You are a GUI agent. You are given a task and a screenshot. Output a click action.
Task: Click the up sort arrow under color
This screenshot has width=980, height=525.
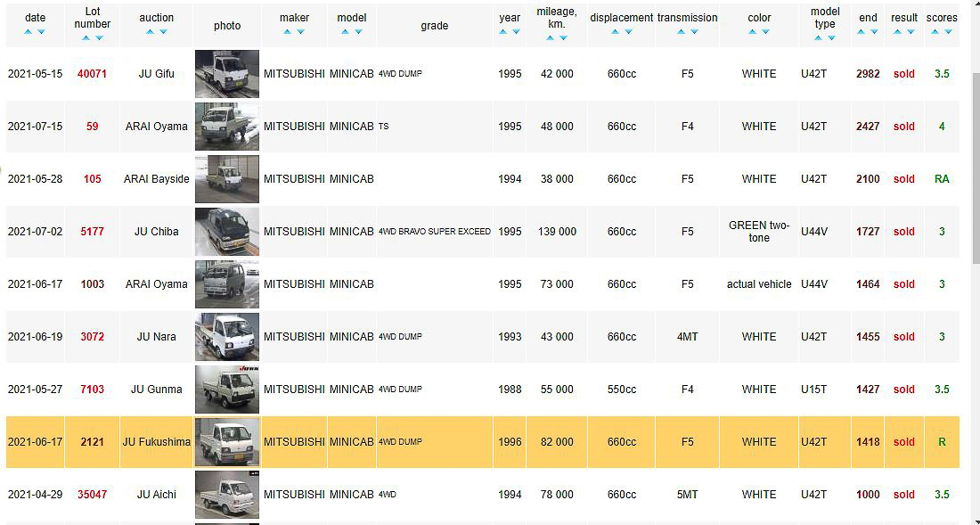(753, 32)
